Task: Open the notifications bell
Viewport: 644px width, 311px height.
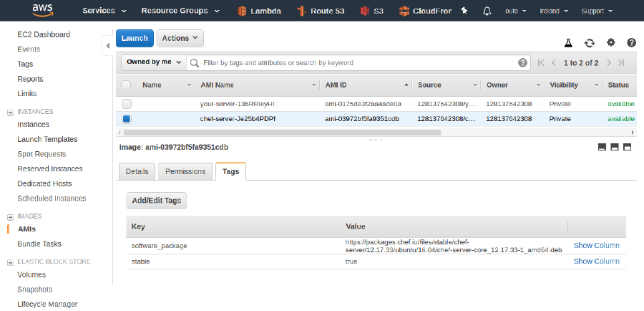Action: 487,11
